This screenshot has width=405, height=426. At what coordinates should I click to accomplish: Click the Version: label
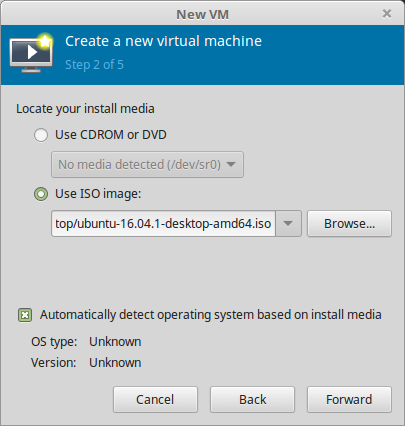tap(54, 363)
